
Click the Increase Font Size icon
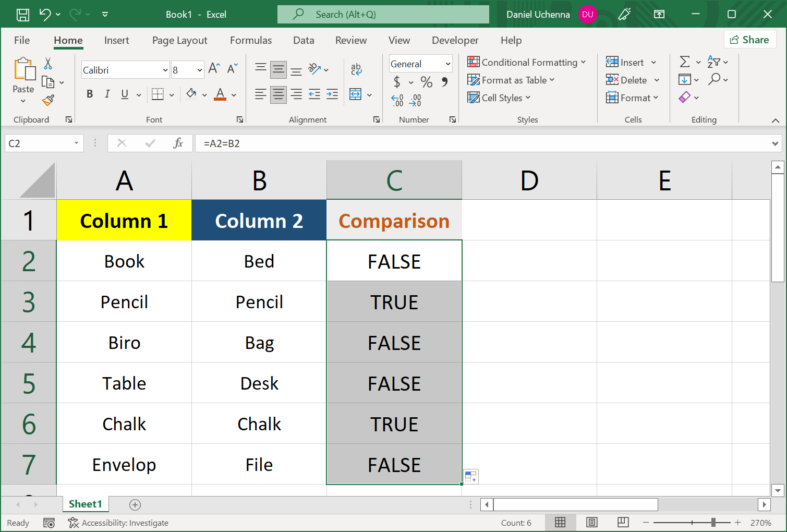tap(212, 67)
